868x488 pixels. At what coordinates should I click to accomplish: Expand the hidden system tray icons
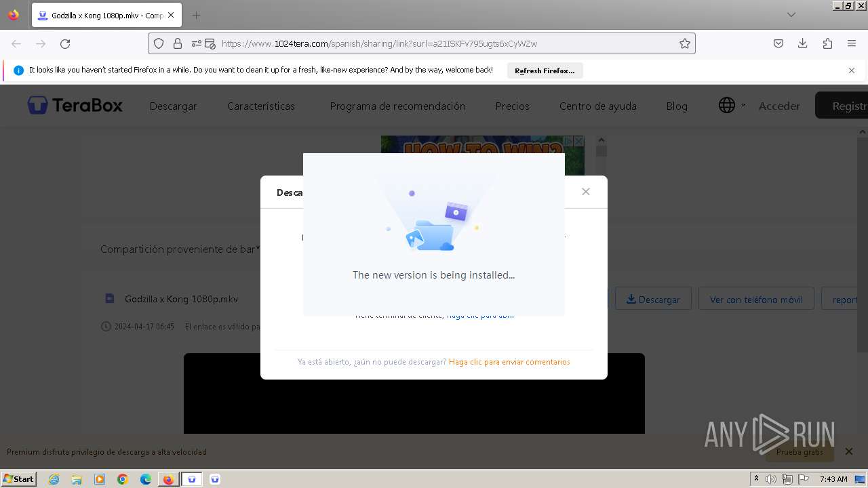pyautogui.click(x=756, y=479)
